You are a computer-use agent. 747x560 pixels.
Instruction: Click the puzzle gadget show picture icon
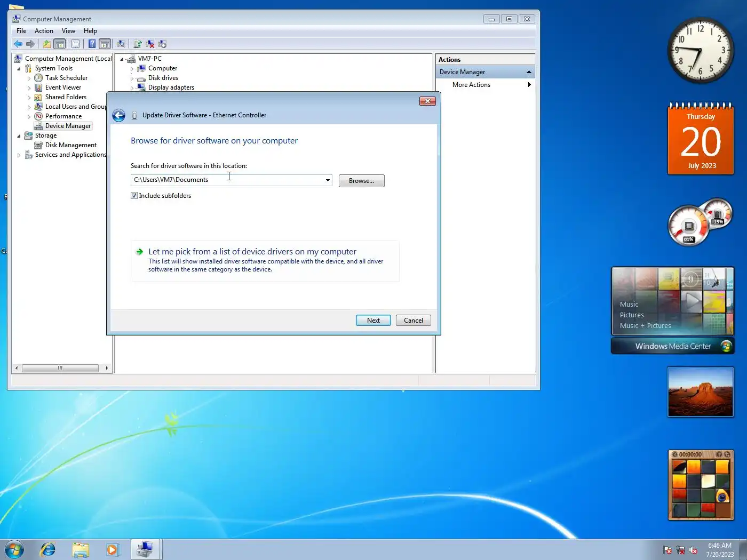coord(675,454)
